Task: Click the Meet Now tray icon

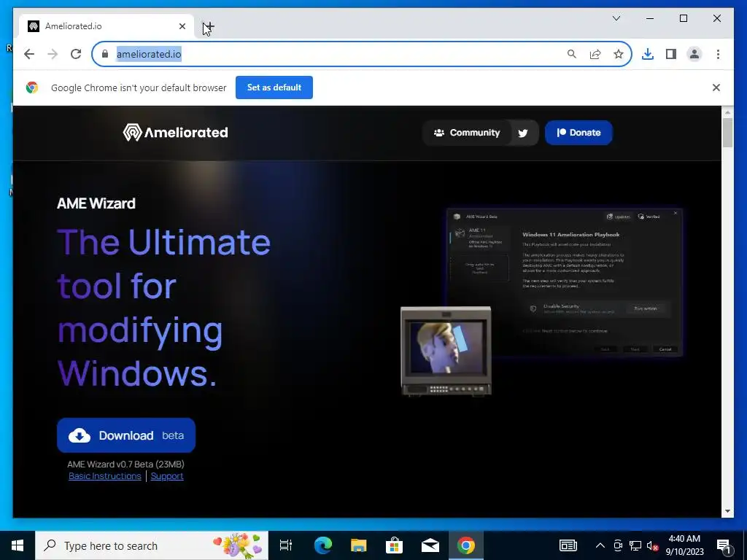Action: tap(618, 545)
